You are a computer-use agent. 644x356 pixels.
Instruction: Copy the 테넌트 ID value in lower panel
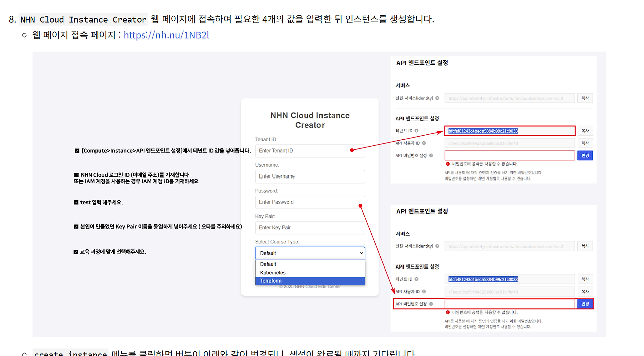click(x=585, y=279)
